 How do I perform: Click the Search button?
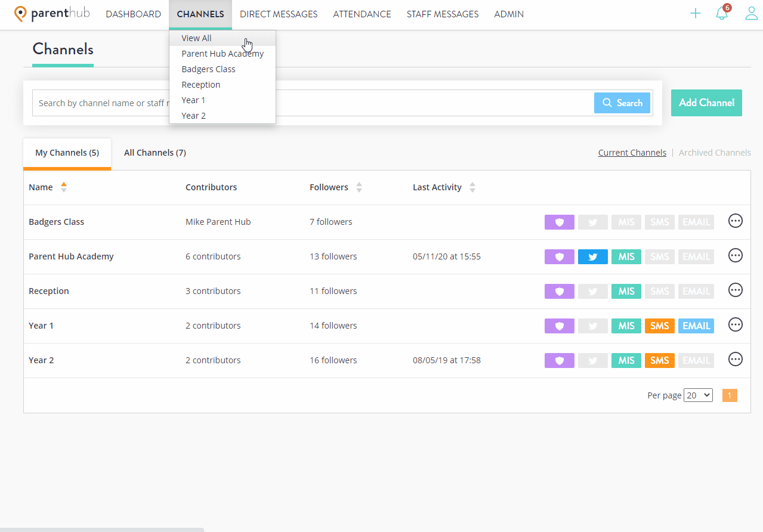(x=622, y=103)
